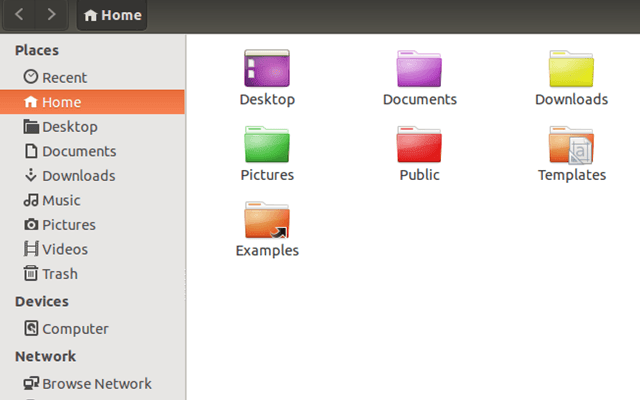Viewport: 640px width, 400px height.
Task: Open the Templates folder icon
Action: tap(571, 144)
